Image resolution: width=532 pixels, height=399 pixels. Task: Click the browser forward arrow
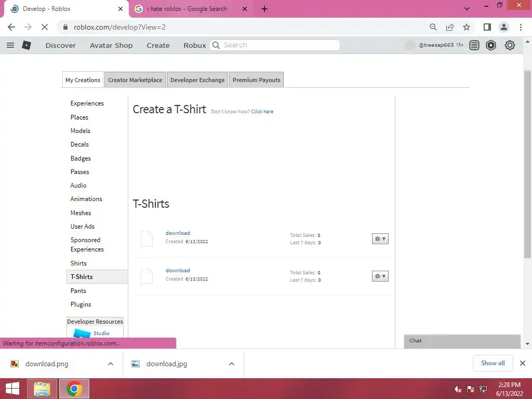pyautogui.click(x=28, y=27)
